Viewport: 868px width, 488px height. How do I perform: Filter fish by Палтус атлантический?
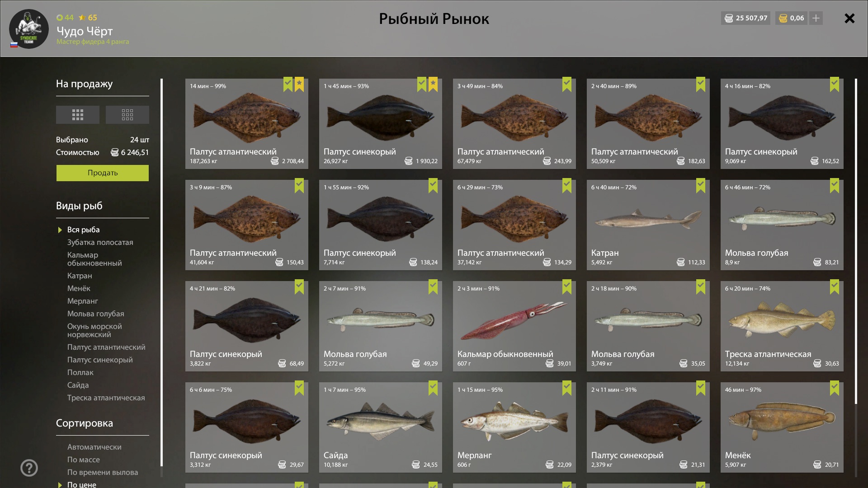(106, 347)
